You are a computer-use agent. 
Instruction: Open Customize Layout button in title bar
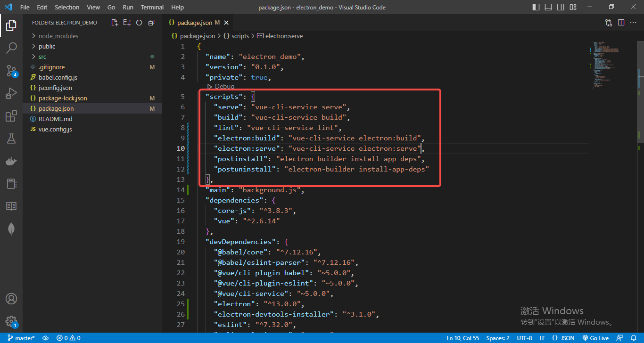pyautogui.click(x=573, y=7)
